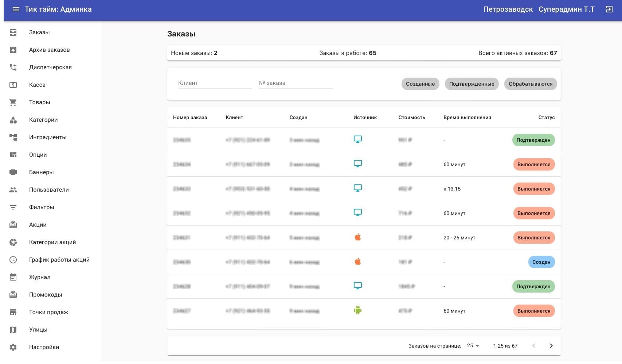
Task: Go to next page of orders
Action: point(551,346)
